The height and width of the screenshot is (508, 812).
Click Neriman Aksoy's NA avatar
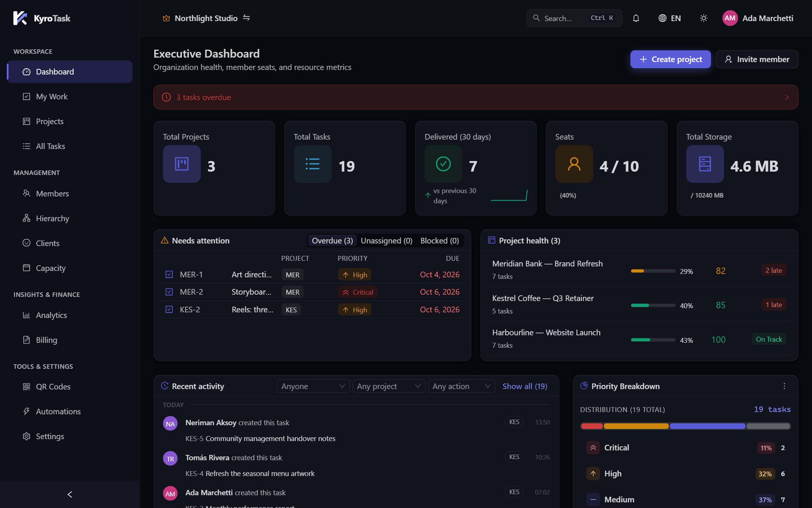point(170,424)
